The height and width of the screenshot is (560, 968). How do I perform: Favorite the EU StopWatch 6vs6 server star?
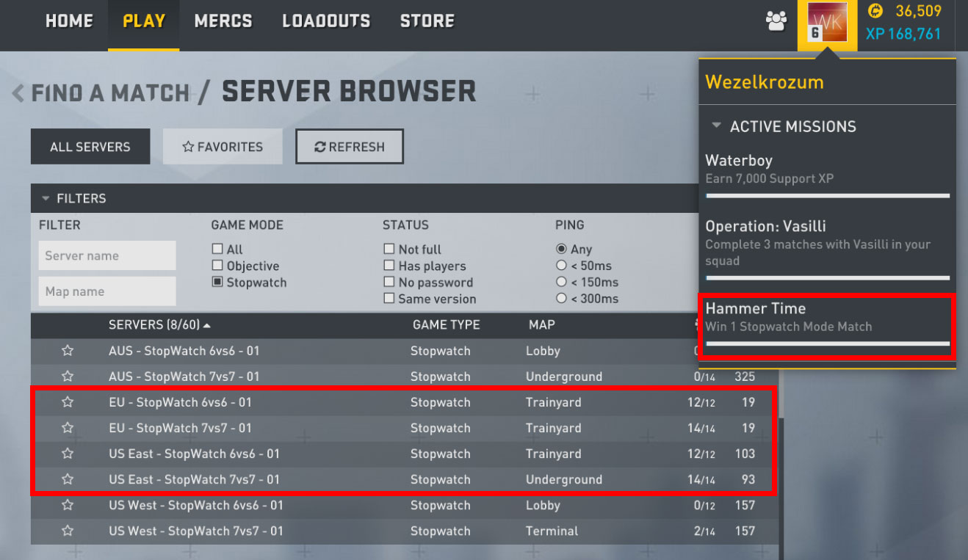pyautogui.click(x=68, y=402)
